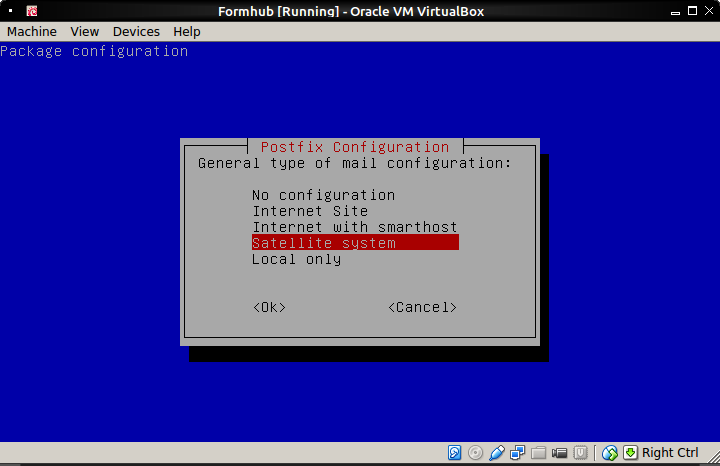The width and height of the screenshot is (720, 466).
Task: Select the 'Internet Site' mail option
Action: click(310, 211)
